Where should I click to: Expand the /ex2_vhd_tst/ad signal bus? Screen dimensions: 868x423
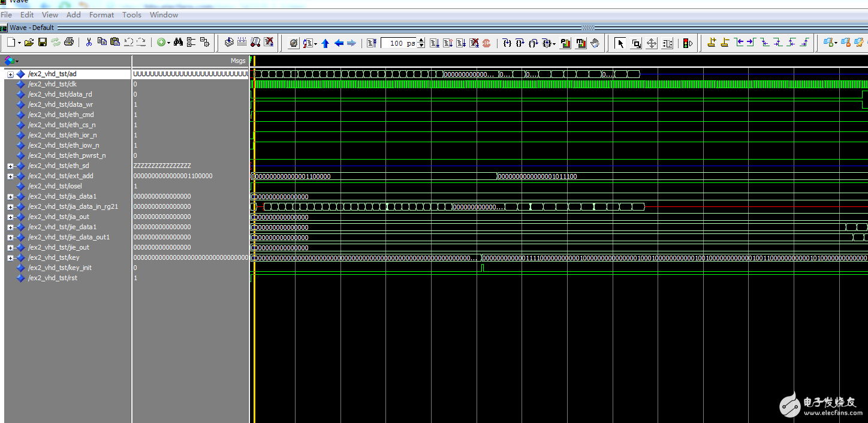(x=10, y=74)
